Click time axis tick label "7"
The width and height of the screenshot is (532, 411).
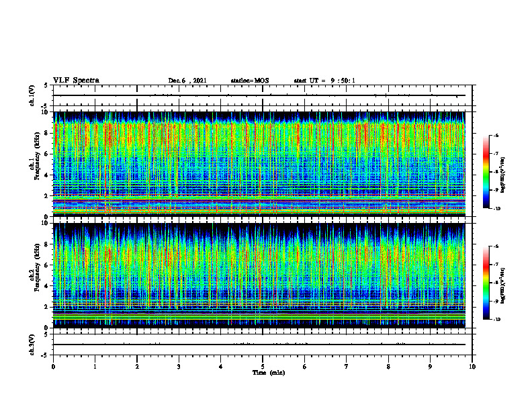click(347, 367)
